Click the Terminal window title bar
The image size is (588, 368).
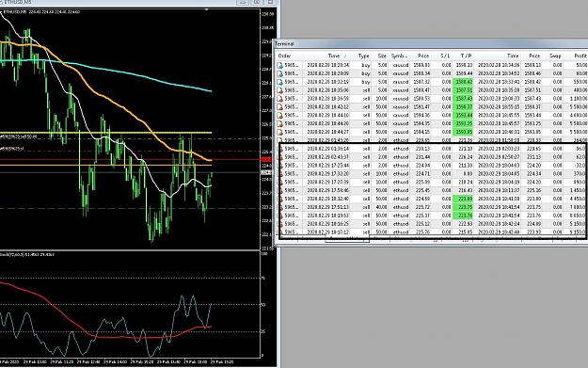431,44
